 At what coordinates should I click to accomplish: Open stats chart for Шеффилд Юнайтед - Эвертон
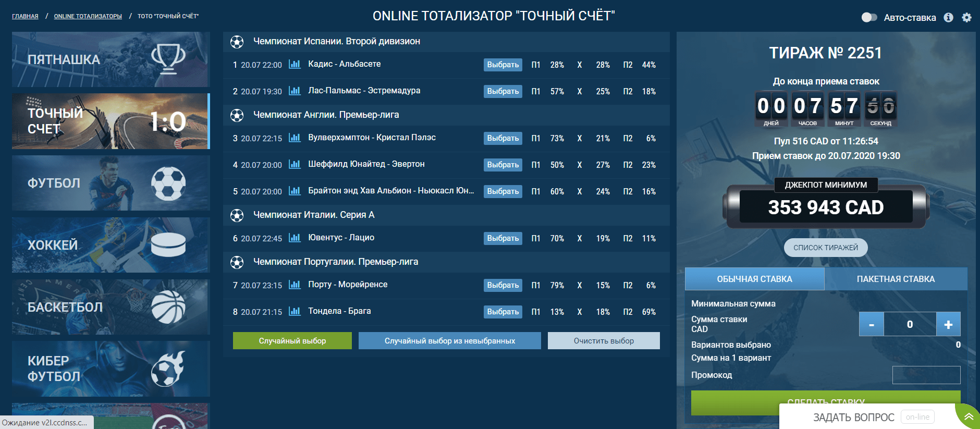click(x=295, y=165)
